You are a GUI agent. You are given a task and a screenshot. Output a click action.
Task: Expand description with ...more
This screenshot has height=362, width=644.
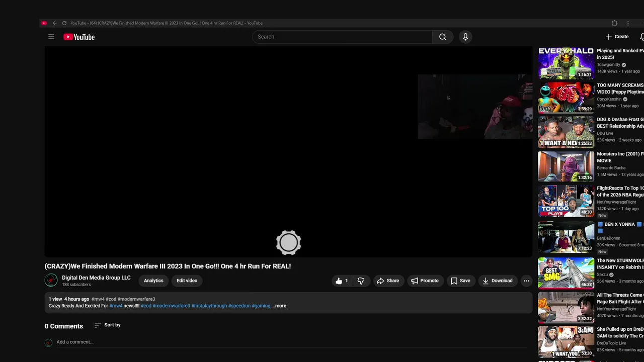click(x=279, y=306)
